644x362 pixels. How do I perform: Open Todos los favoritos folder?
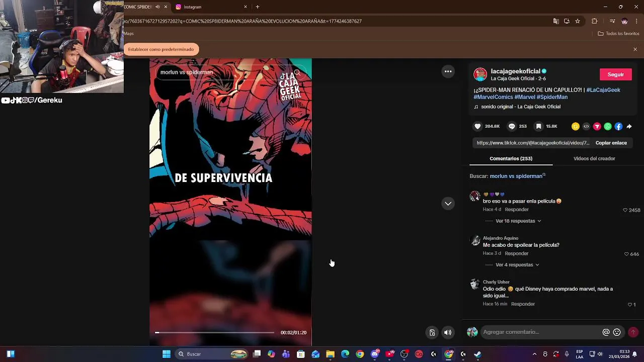point(618,34)
